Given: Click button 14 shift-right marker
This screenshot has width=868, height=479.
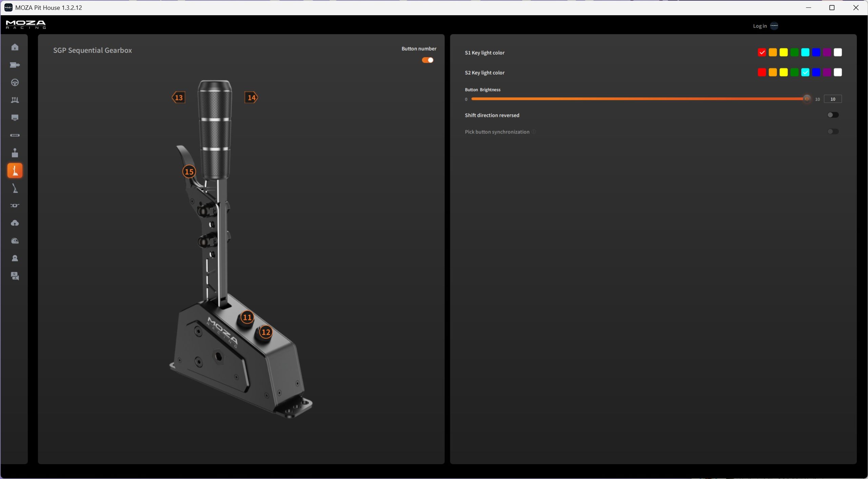Looking at the screenshot, I should (x=251, y=98).
